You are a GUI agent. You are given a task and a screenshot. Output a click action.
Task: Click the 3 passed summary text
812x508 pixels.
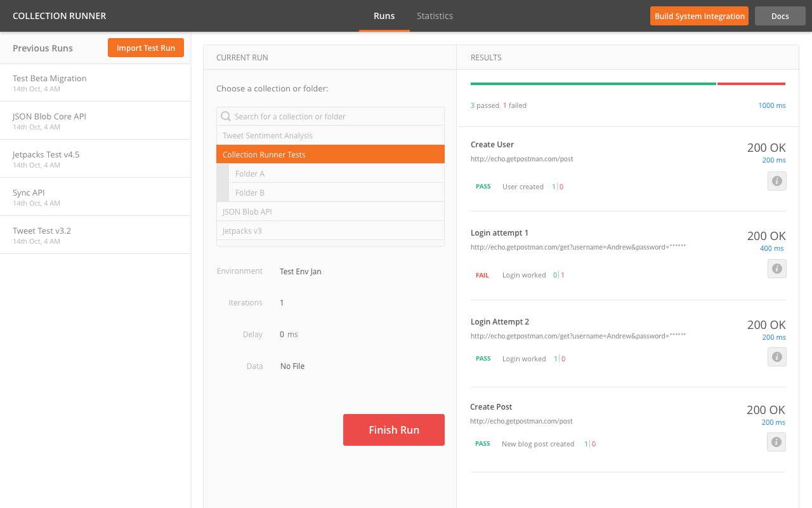coord(485,105)
